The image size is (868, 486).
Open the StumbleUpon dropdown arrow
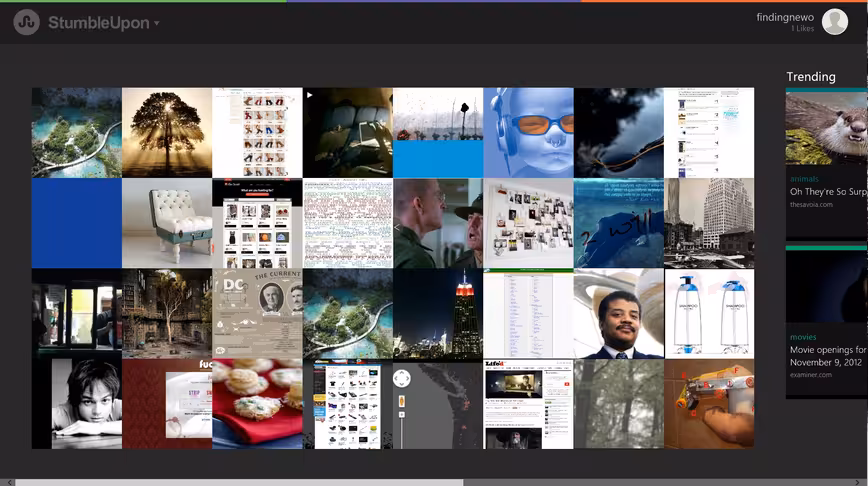click(157, 23)
